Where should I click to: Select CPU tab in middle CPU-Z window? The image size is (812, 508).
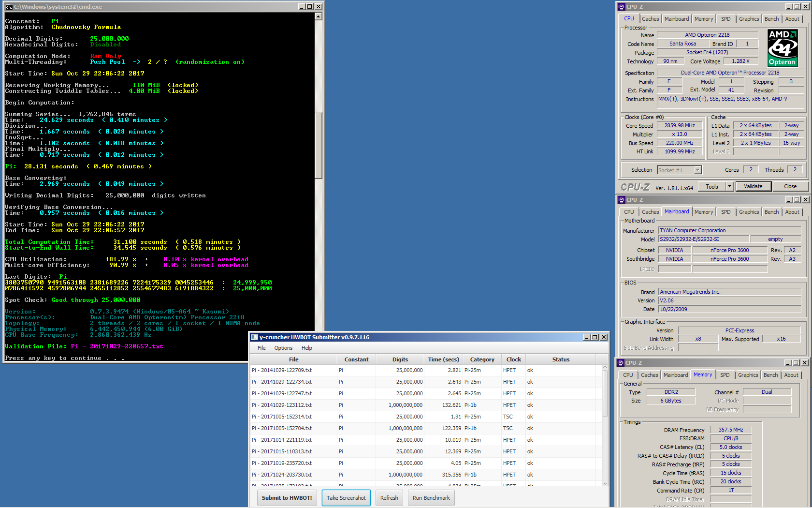tap(629, 212)
